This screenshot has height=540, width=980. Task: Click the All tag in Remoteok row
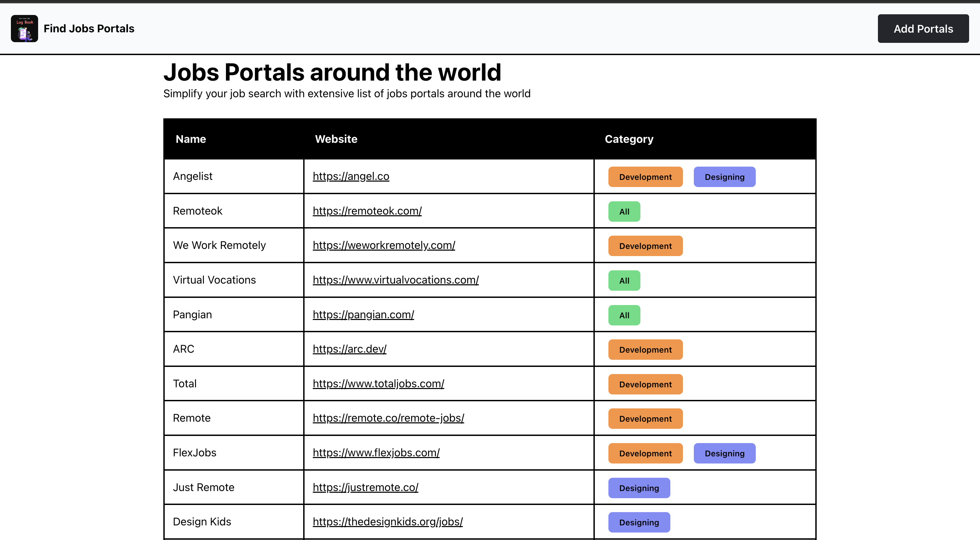pyautogui.click(x=624, y=212)
